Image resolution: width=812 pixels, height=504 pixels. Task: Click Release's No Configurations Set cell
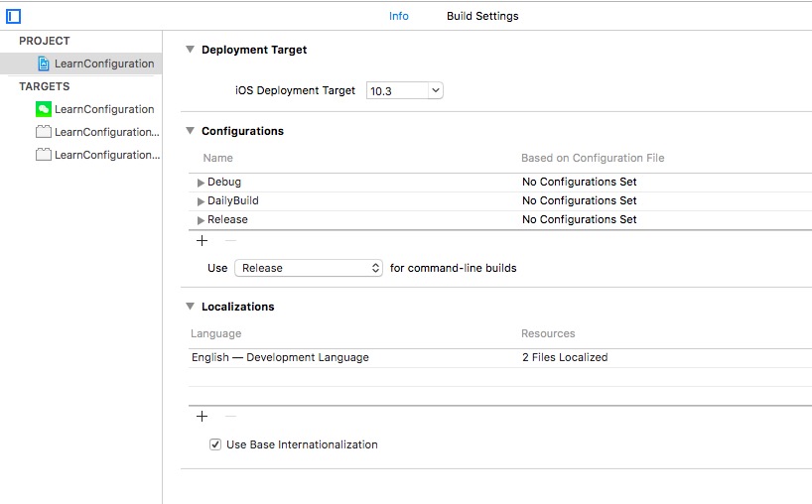tap(580, 219)
